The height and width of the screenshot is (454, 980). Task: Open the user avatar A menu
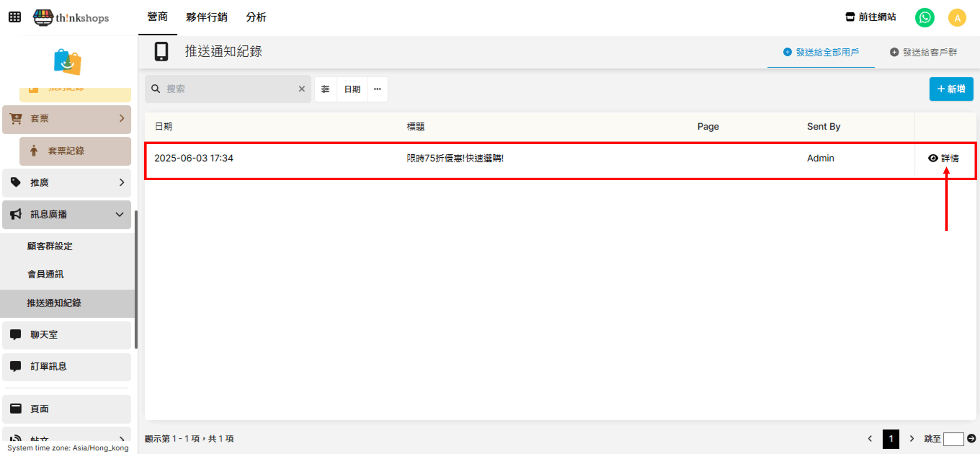pyautogui.click(x=957, y=18)
